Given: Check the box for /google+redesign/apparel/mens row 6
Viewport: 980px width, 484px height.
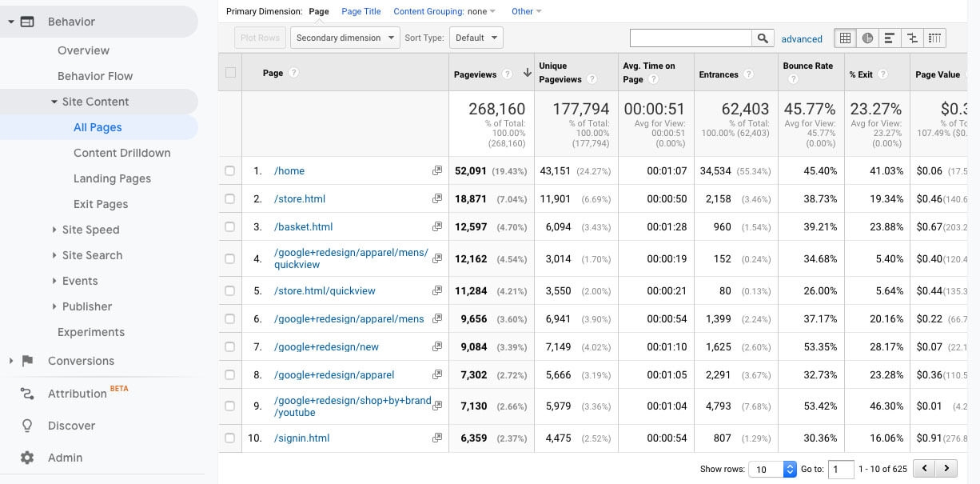Looking at the screenshot, I should [x=230, y=319].
